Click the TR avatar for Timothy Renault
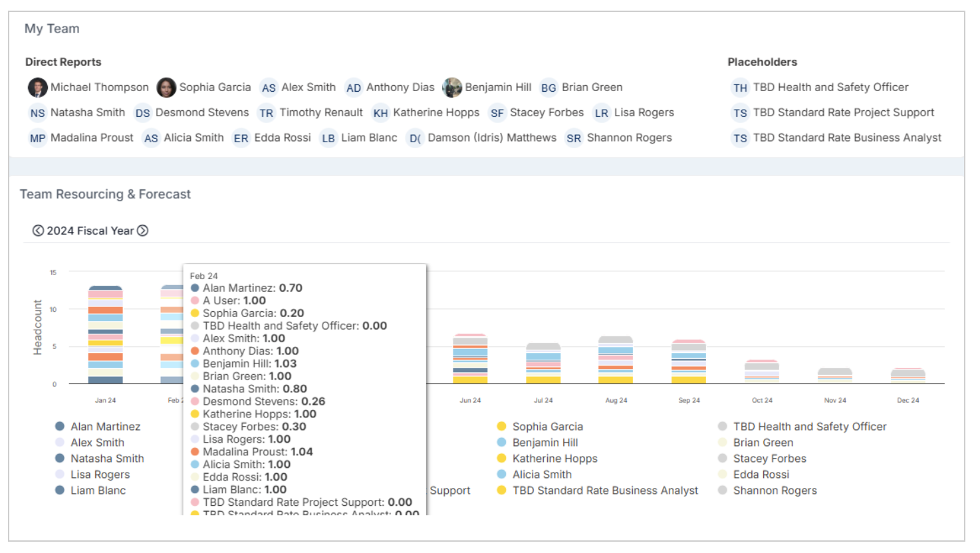Viewport: 980px width, 553px height. 267,113
